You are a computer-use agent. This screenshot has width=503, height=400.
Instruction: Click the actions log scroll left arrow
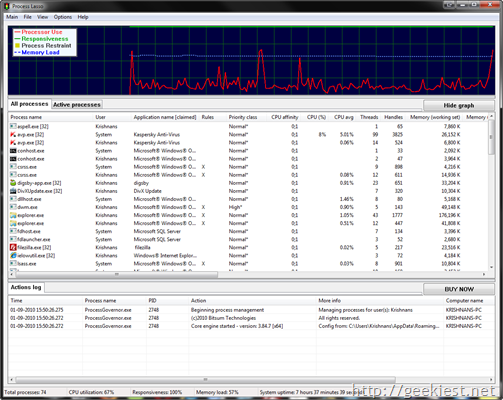(x=12, y=379)
